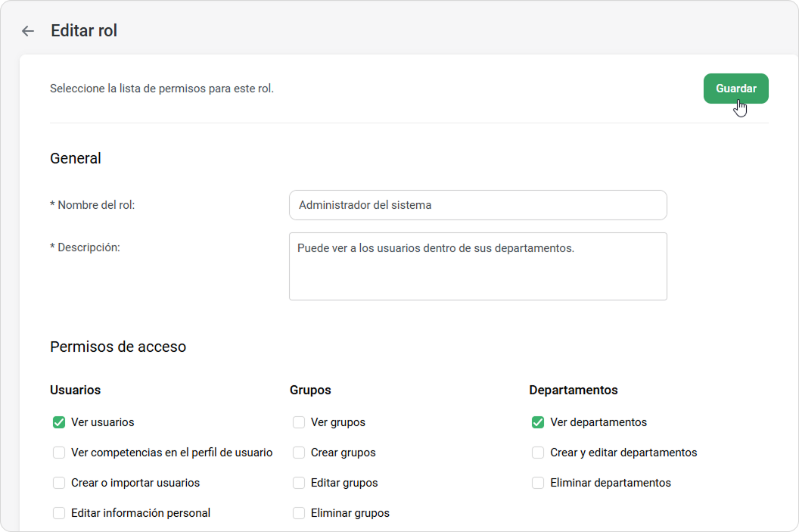
Task: Enable Crear y editar departamentos
Action: pos(538,453)
